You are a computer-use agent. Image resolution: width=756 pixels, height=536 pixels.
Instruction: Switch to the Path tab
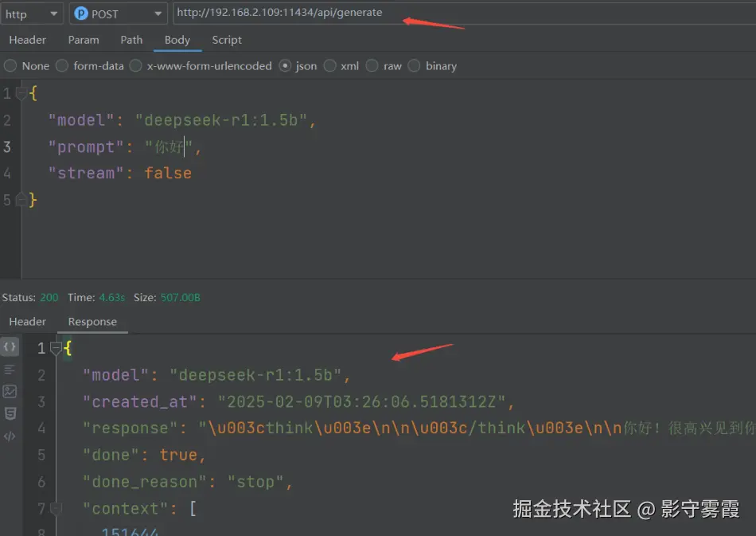pos(131,40)
